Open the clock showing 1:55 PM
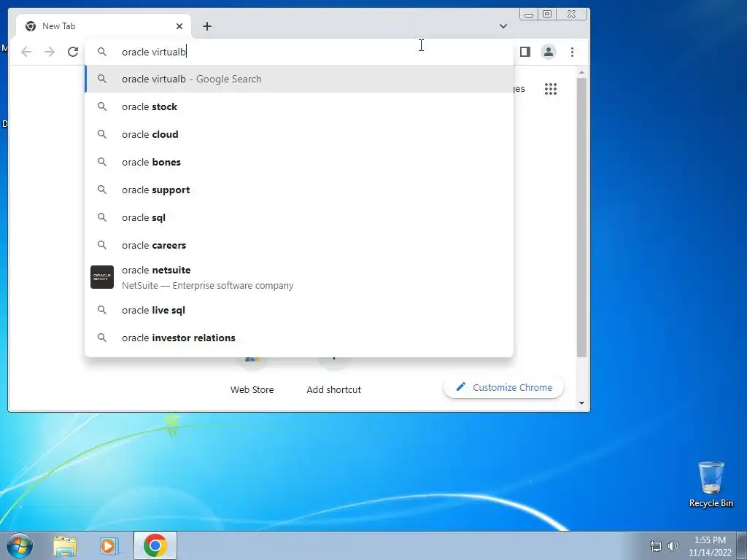This screenshot has width=747, height=560. click(x=710, y=546)
